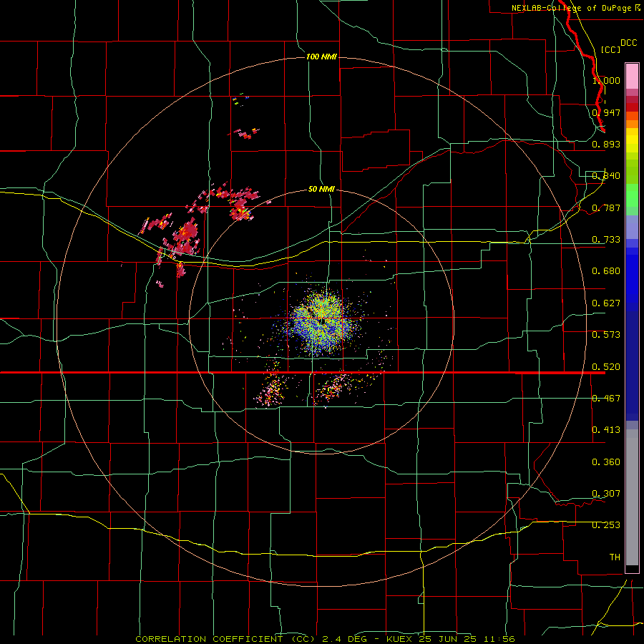Viewport: 644px width, 644px height.
Task: Click the 100 NMI range ring label
Action: click(321, 57)
